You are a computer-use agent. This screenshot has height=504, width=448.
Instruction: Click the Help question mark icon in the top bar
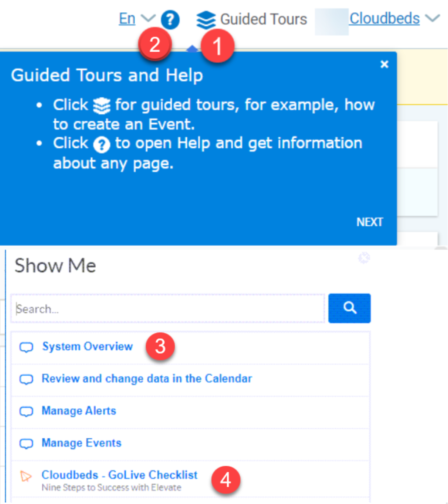coord(170,19)
